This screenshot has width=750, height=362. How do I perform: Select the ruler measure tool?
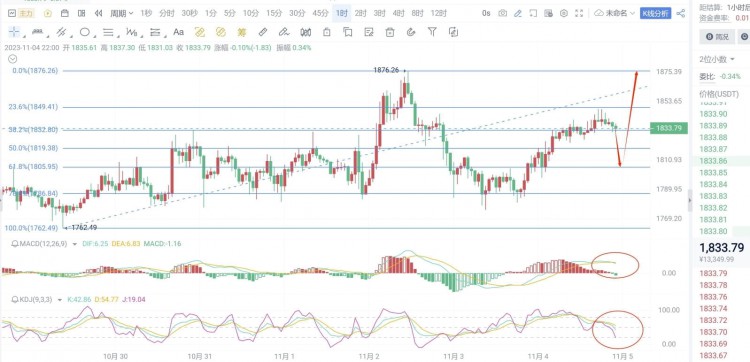[x=263, y=32]
